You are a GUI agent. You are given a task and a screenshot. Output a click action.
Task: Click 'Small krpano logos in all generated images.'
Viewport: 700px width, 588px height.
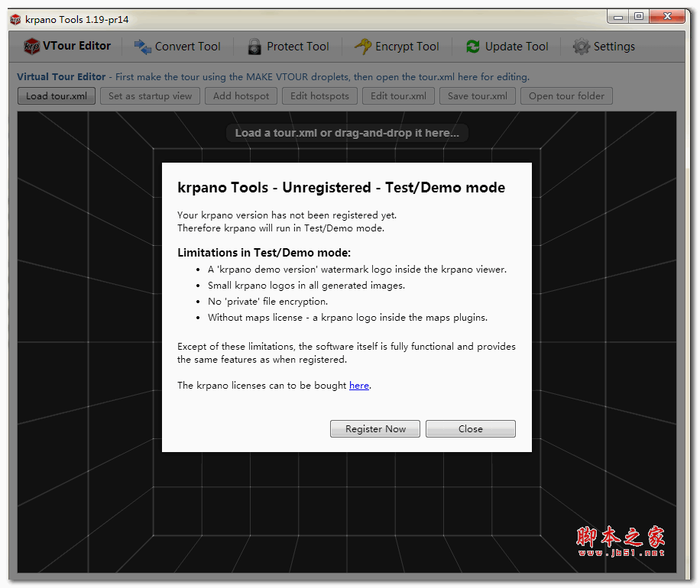click(306, 286)
